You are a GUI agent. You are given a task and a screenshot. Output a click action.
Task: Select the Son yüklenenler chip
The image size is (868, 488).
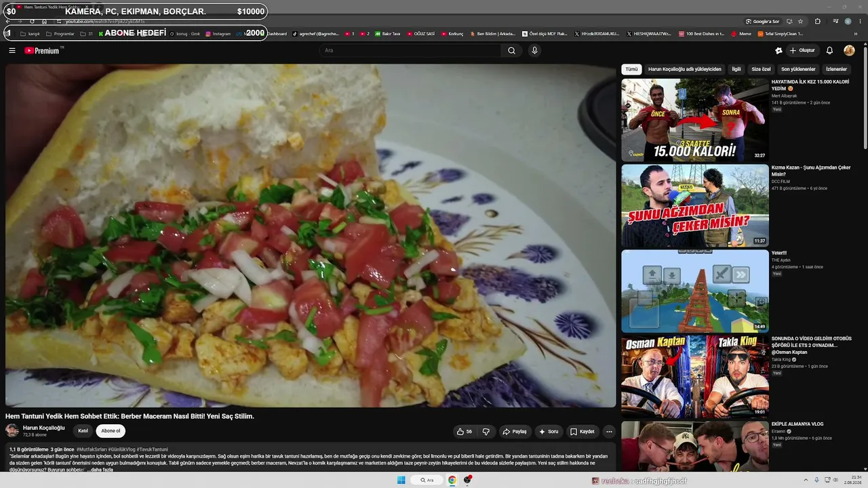pyautogui.click(x=798, y=69)
